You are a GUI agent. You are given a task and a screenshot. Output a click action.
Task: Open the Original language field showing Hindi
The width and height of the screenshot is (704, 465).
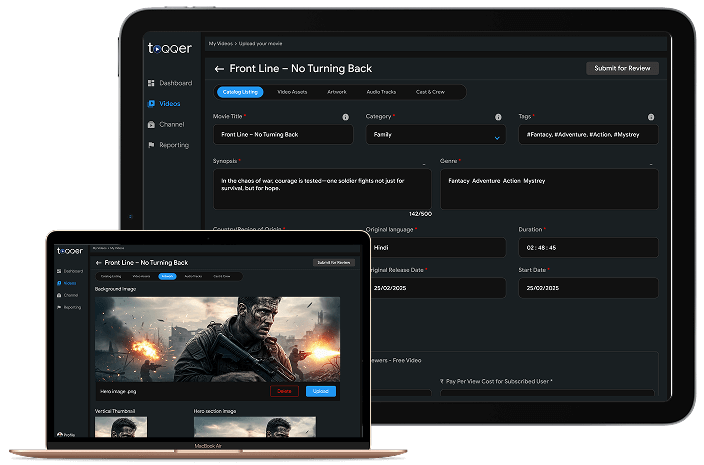[435, 247]
